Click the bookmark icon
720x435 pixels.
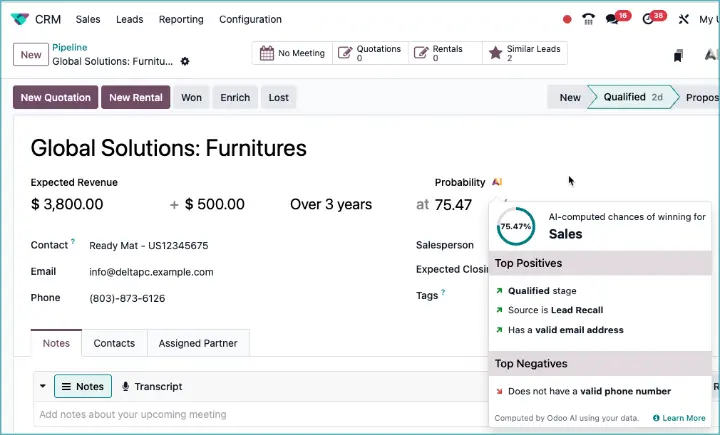click(x=679, y=55)
